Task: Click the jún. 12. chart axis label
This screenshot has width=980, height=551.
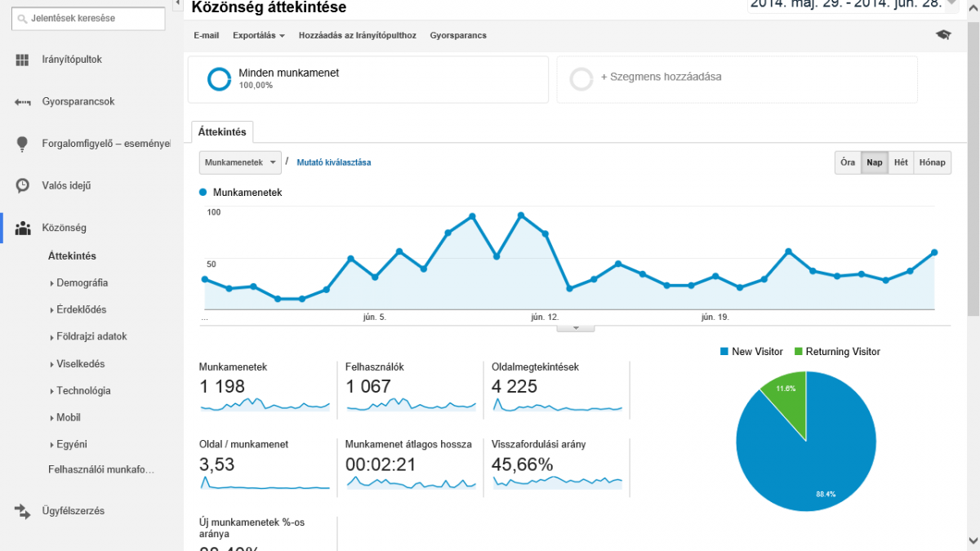Action: 544,317
